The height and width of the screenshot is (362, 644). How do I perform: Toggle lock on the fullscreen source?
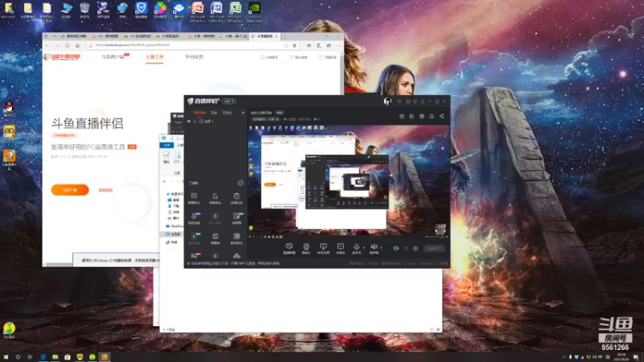[195, 121]
